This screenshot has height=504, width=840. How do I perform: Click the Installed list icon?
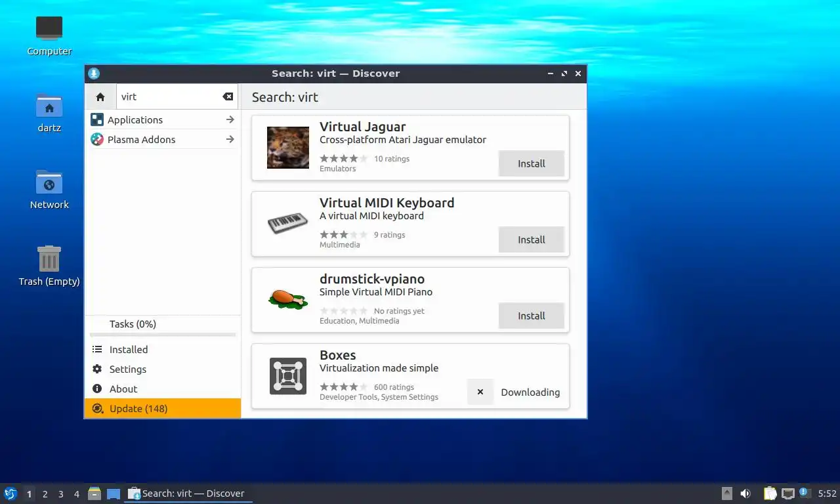[x=97, y=349]
